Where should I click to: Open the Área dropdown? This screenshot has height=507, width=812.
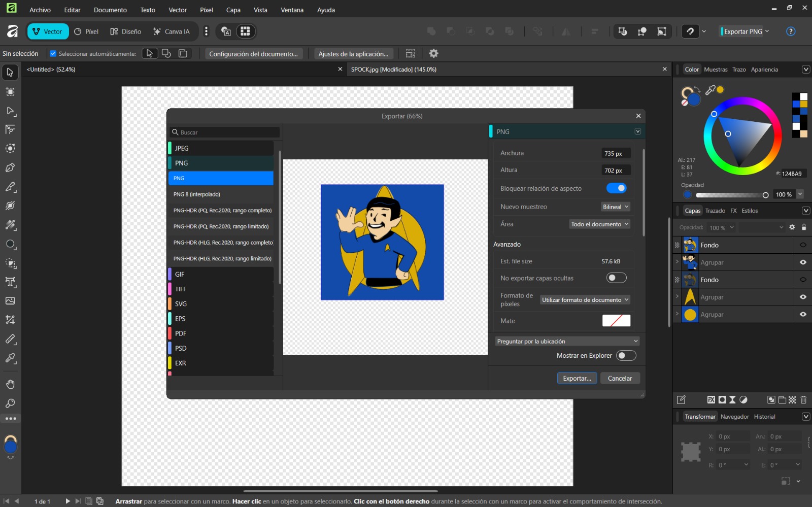[x=599, y=224]
